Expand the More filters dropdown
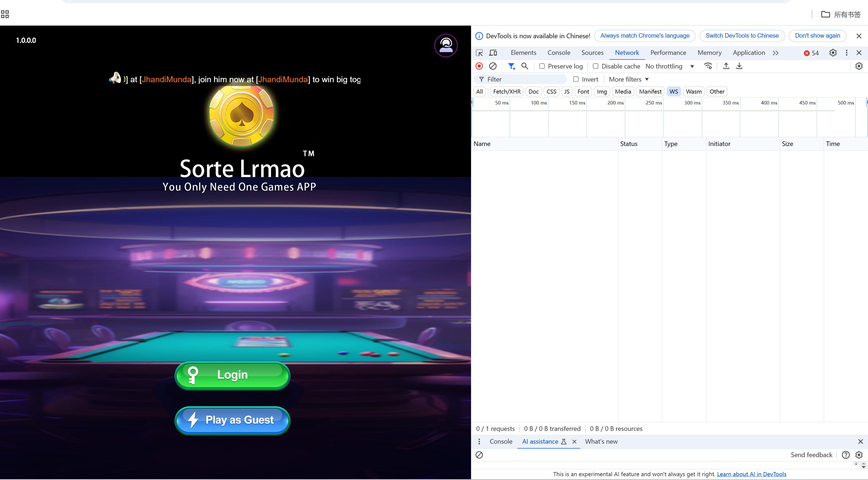 628,79
